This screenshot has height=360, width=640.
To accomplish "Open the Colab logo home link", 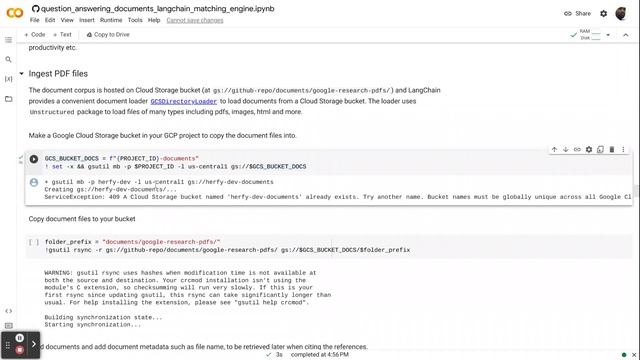I will coord(15,13).
